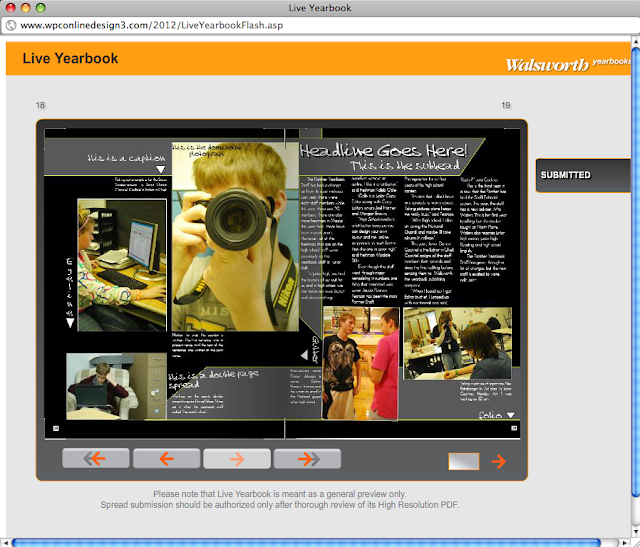Screen dimensions: 640x547
Task: Click page number 18 label
Action: [x=40, y=105]
